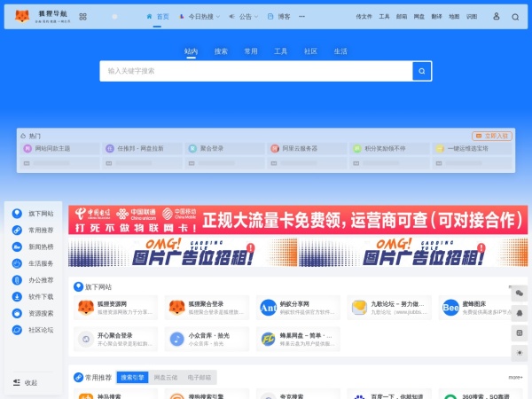Viewport: 532px width, 399px height.
Task: Collapse the sidebar with 收起
Action: tap(26, 383)
